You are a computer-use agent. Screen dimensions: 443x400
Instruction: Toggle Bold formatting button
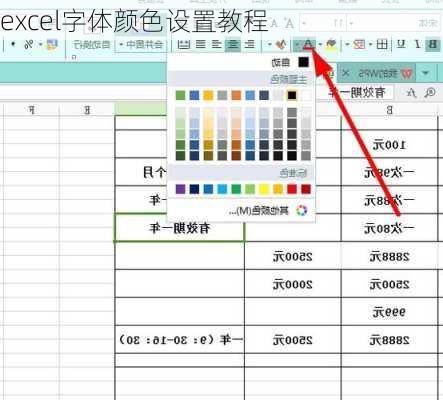[x=432, y=44]
